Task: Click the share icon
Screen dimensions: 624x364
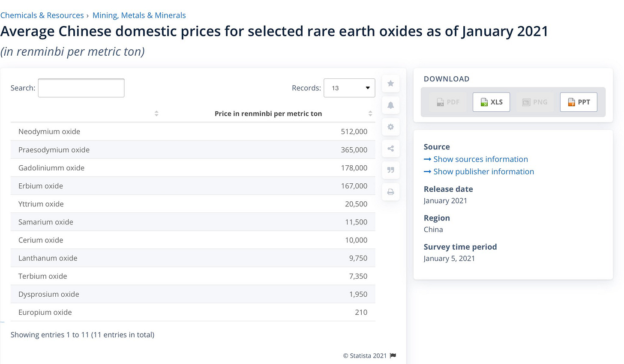Action: click(x=390, y=149)
